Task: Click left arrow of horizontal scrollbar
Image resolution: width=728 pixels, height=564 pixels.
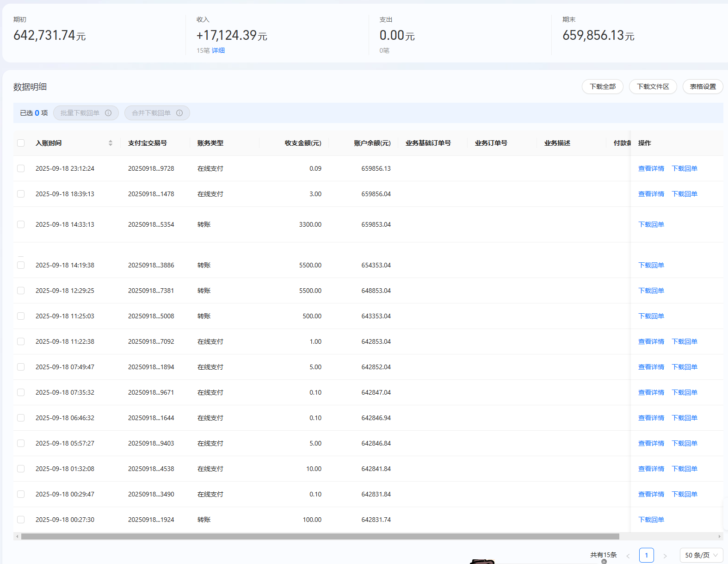Action: [x=17, y=537]
